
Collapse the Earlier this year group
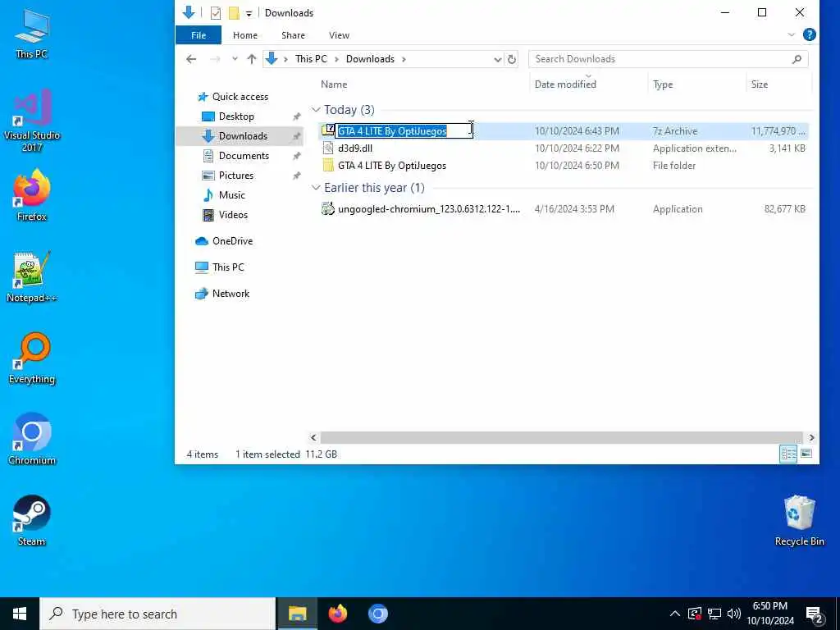(316, 188)
